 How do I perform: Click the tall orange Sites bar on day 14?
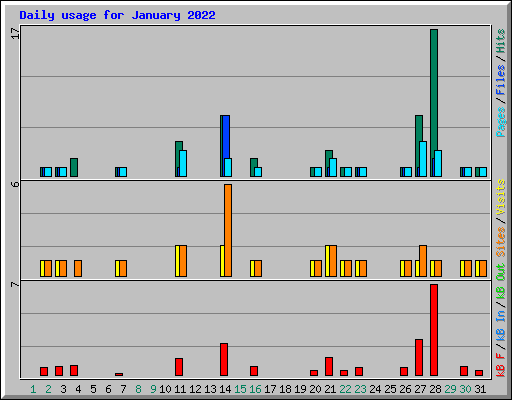(x=228, y=230)
